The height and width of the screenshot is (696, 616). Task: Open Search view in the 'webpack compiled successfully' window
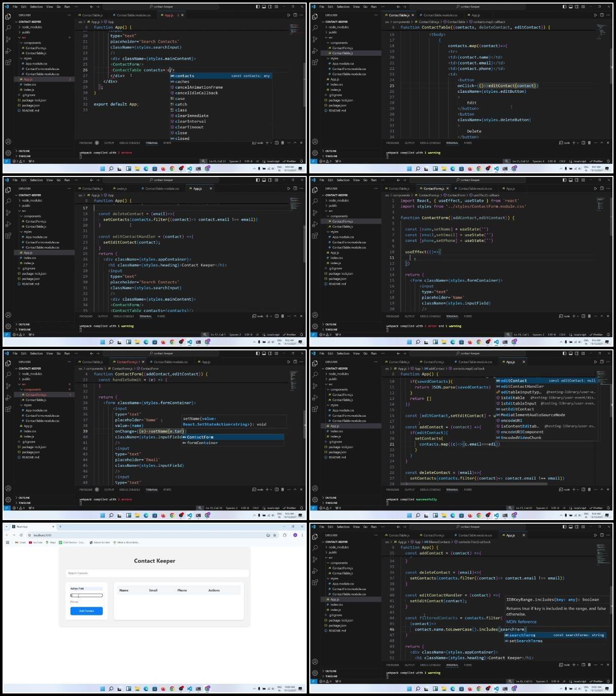pyautogui.click(x=315, y=374)
